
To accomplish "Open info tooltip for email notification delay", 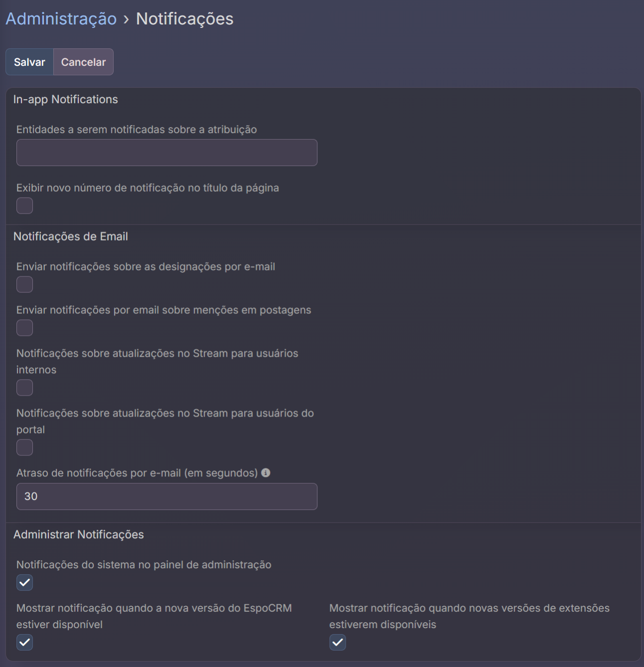I will pos(266,472).
